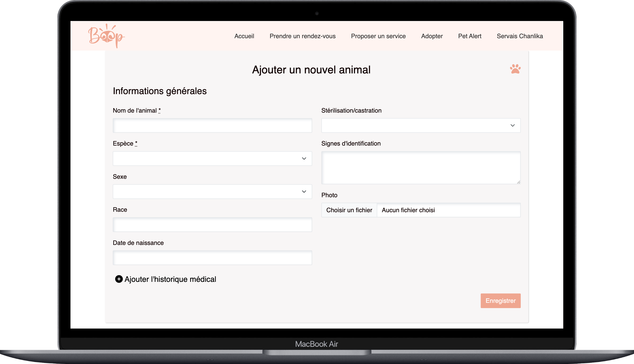
Task: Click the Signes d'identification resize handle
Action: click(x=518, y=182)
